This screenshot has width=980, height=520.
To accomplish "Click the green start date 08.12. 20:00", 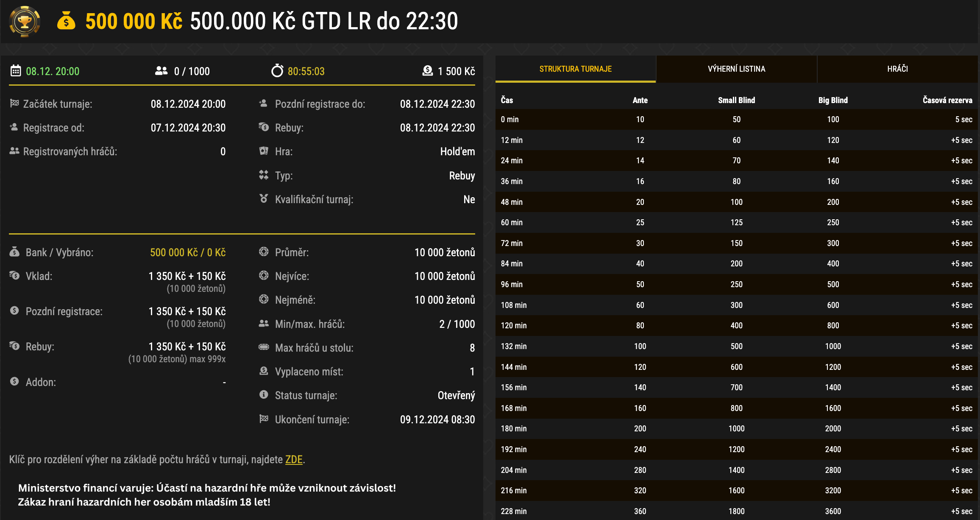I will pyautogui.click(x=53, y=71).
